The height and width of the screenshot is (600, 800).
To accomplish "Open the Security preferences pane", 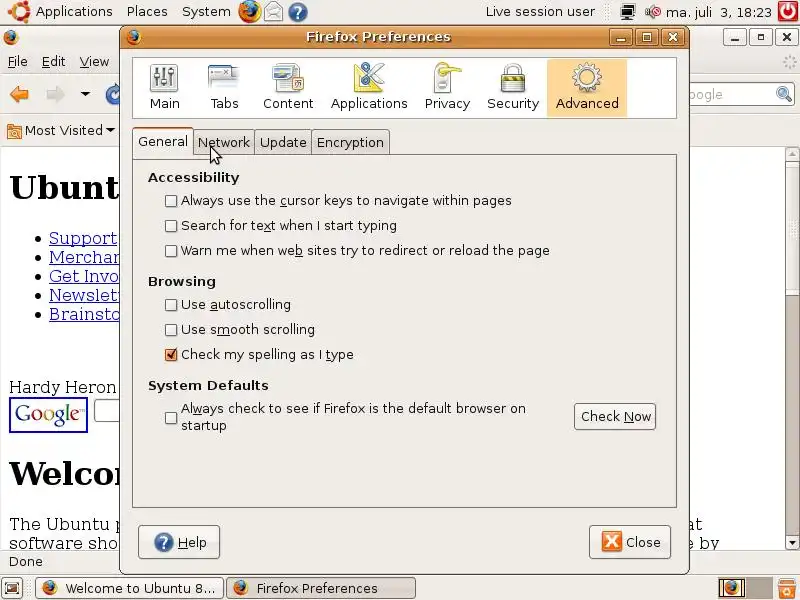I will tap(513, 88).
